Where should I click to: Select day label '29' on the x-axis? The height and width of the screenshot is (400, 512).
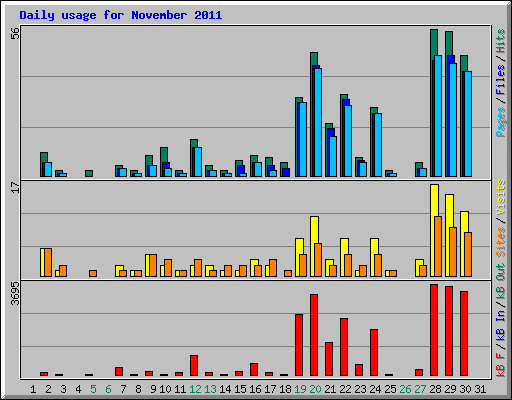(450, 389)
